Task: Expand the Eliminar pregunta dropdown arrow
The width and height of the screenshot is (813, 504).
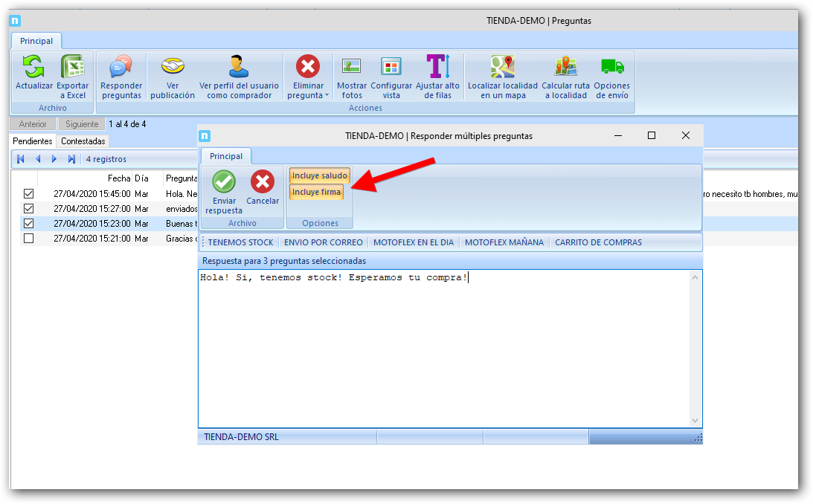Action: click(327, 96)
